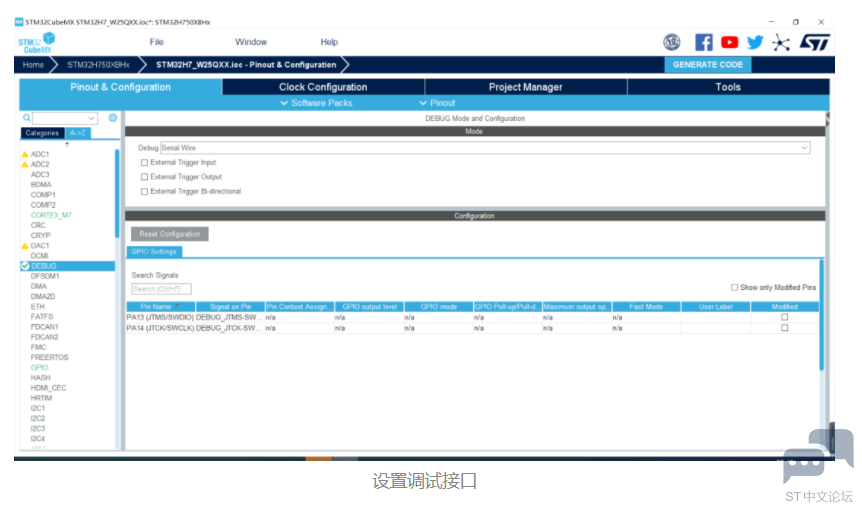This screenshot has height=512, width=862.
Task: Sort by Signal on Pin column header
Action: click(230, 307)
